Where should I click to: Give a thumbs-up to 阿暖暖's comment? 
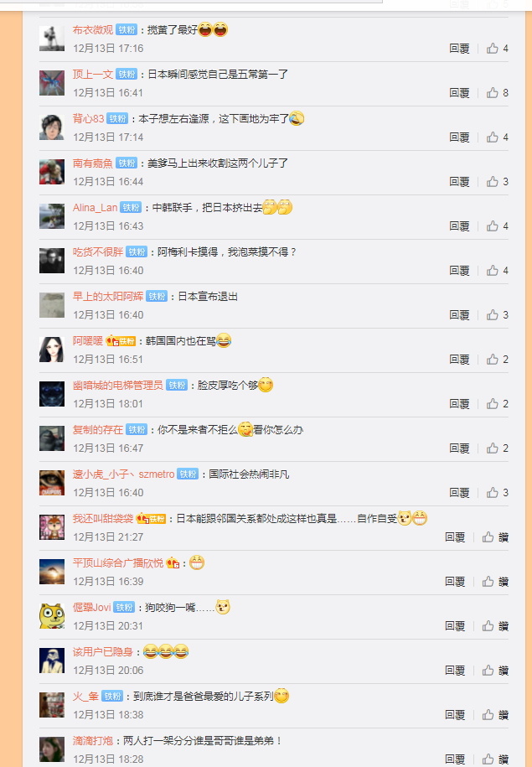(497, 360)
